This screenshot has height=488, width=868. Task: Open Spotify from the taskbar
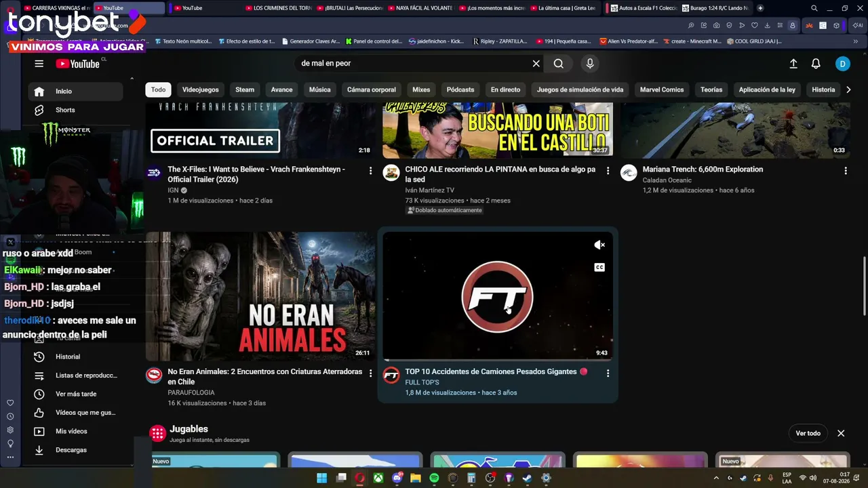coord(434,478)
